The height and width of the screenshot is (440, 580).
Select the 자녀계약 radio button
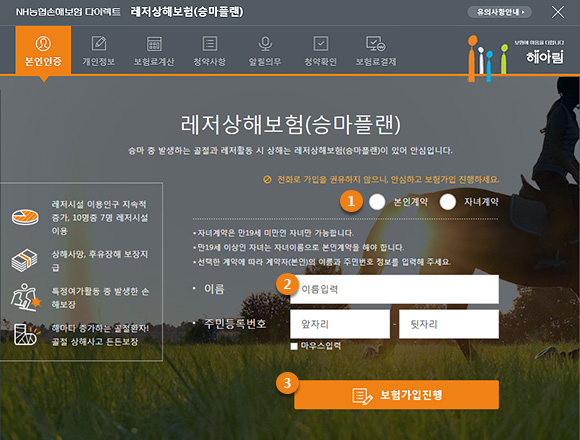pyautogui.click(x=448, y=202)
